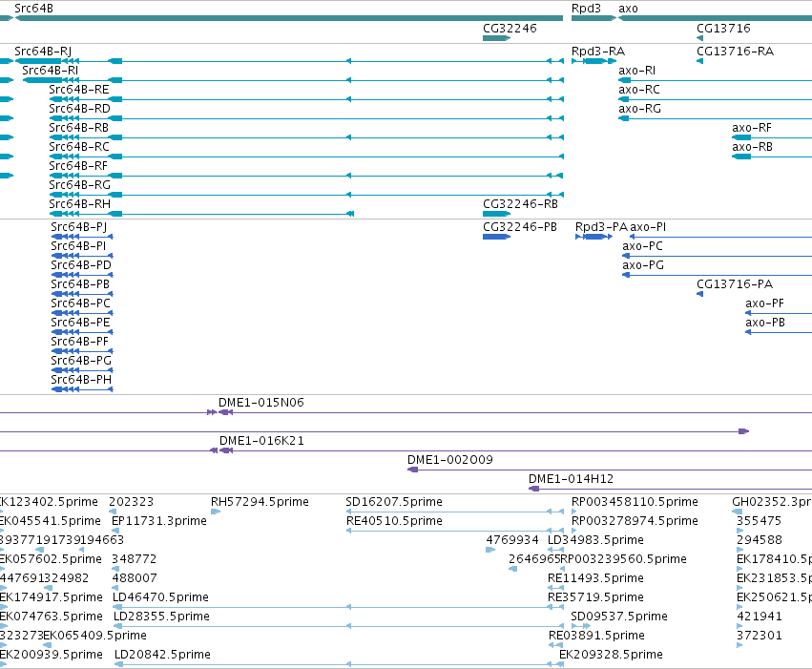The height and width of the screenshot is (669, 812).
Task: Select EST RP003278974.5prime
Action: (635, 521)
